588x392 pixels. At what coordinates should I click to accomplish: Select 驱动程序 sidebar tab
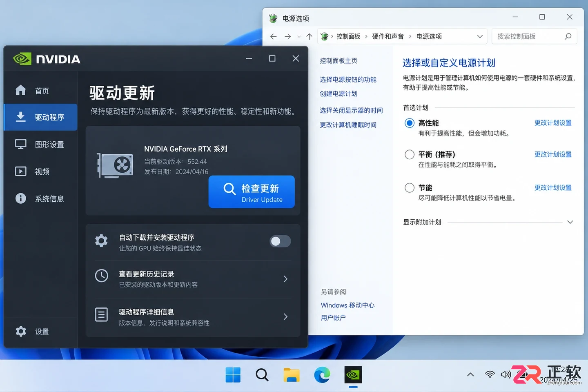41,117
